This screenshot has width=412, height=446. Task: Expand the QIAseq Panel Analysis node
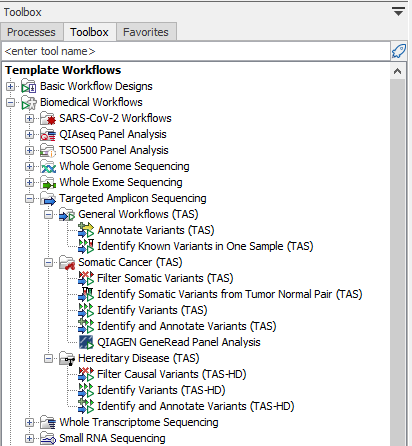pos(29,134)
